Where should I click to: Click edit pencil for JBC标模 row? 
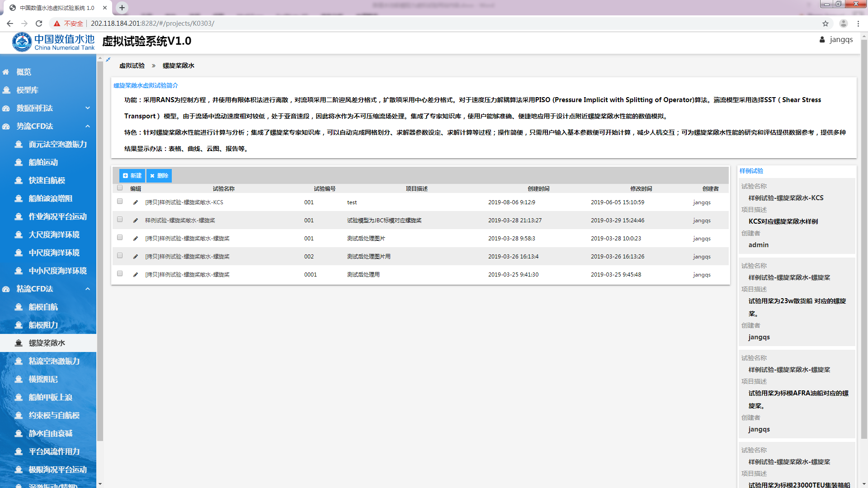(x=135, y=221)
